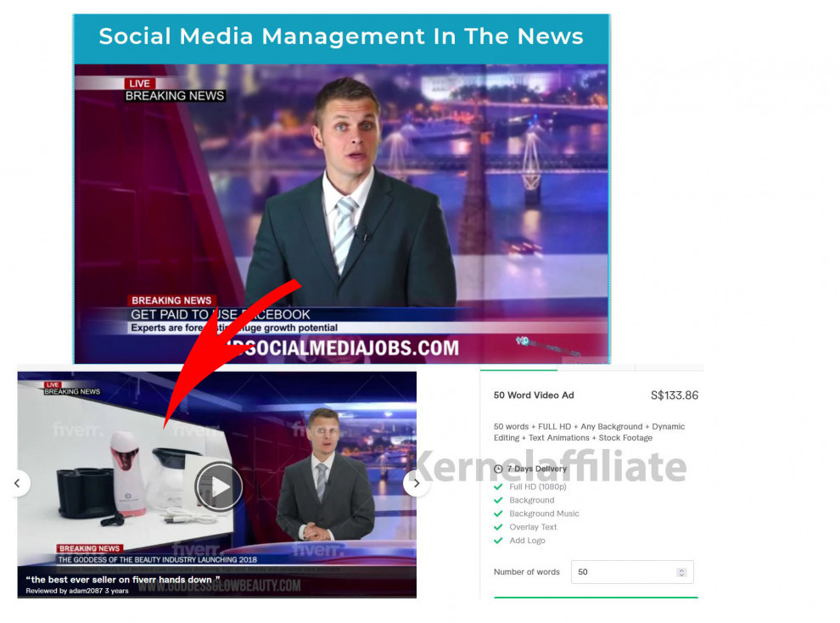Click the Add Logo checkmark
840x623 pixels.
pyautogui.click(x=498, y=541)
